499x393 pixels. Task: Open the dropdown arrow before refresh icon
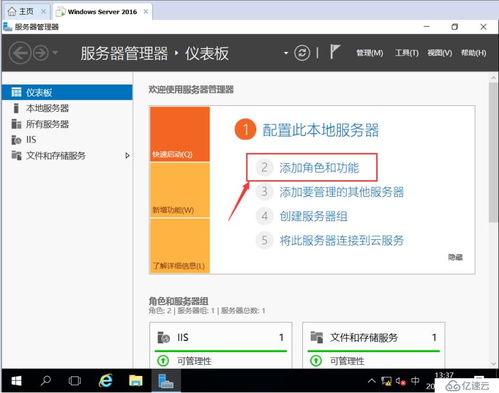coord(286,53)
